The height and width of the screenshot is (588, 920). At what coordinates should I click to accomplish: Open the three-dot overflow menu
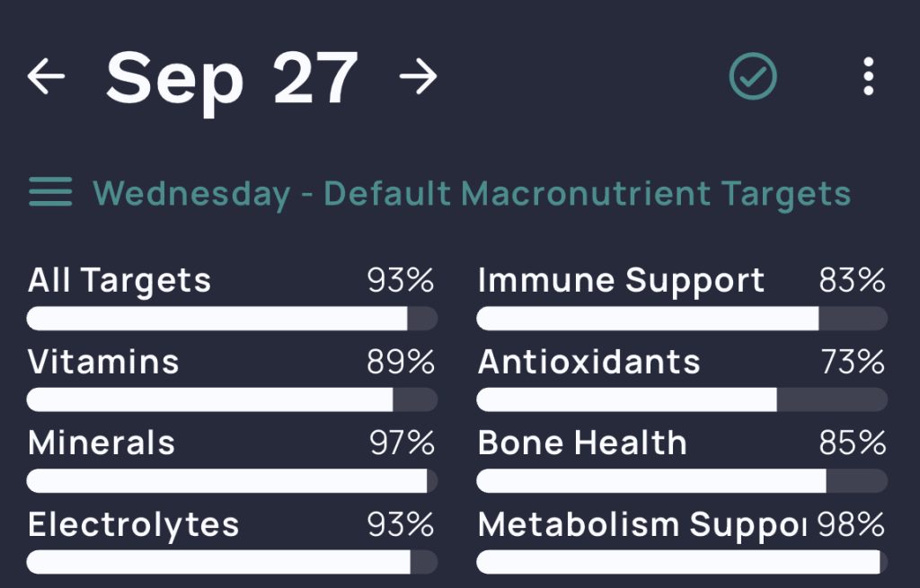pyautogui.click(x=868, y=77)
